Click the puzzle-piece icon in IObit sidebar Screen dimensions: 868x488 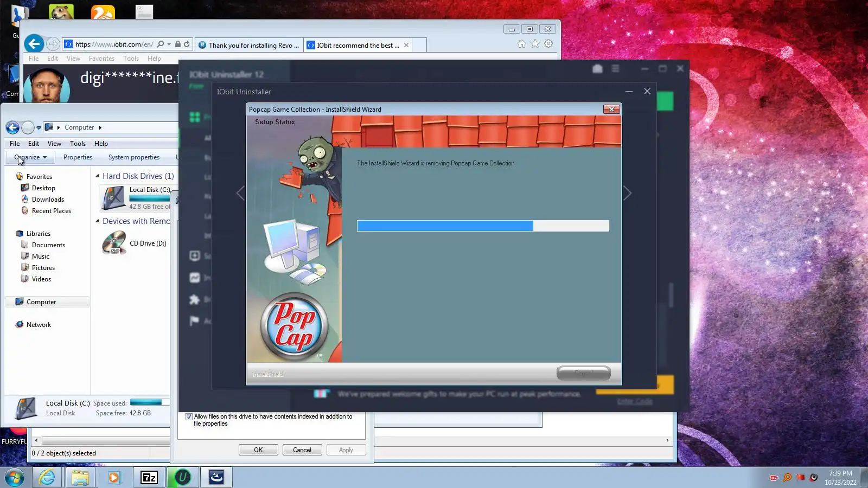[x=195, y=299]
